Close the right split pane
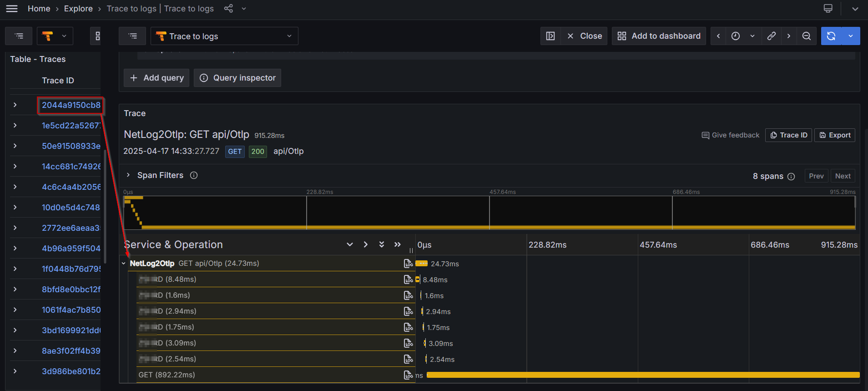Screen dimensions: 868x391 [584, 36]
